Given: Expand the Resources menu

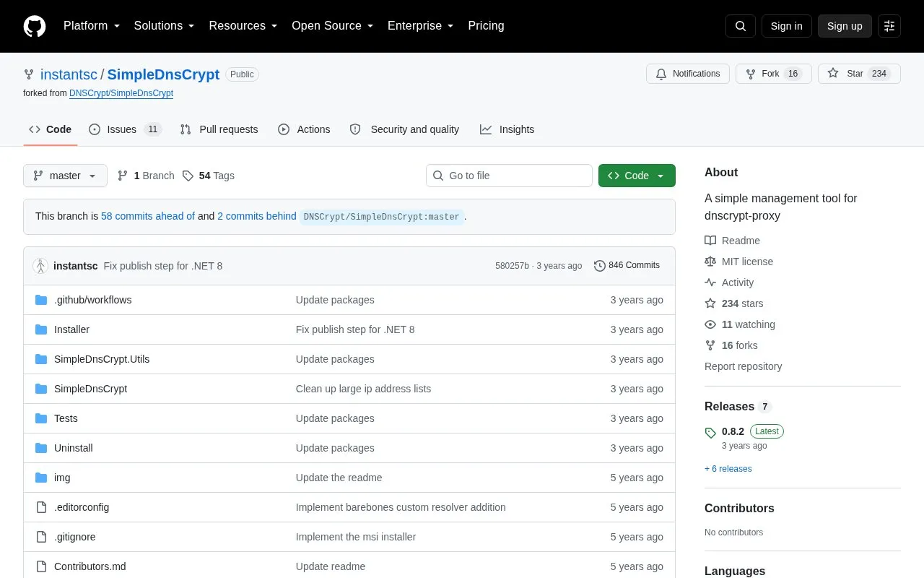Looking at the screenshot, I should [243, 26].
